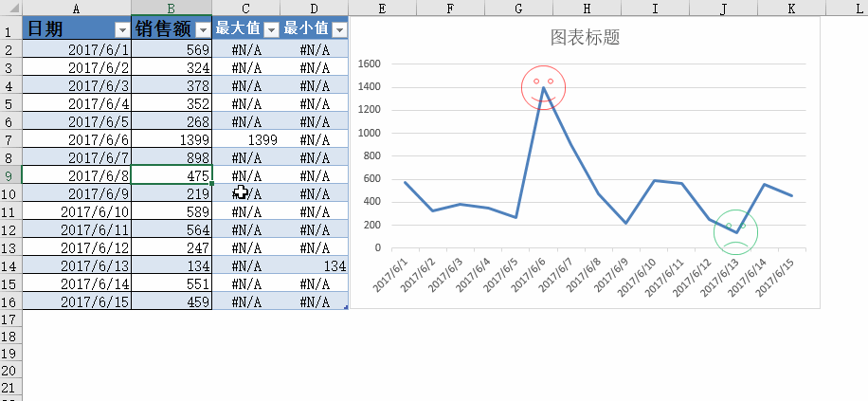Click the table resize handle at D16 corner
Image resolution: width=868 pixels, height=401 pixels.
(346, 307)
